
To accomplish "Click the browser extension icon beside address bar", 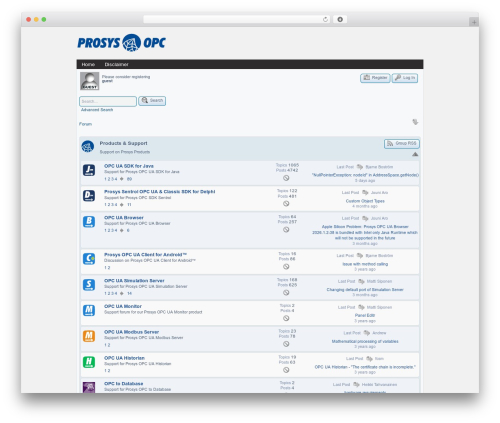I will pyautogui.click(x=340, y=19).
